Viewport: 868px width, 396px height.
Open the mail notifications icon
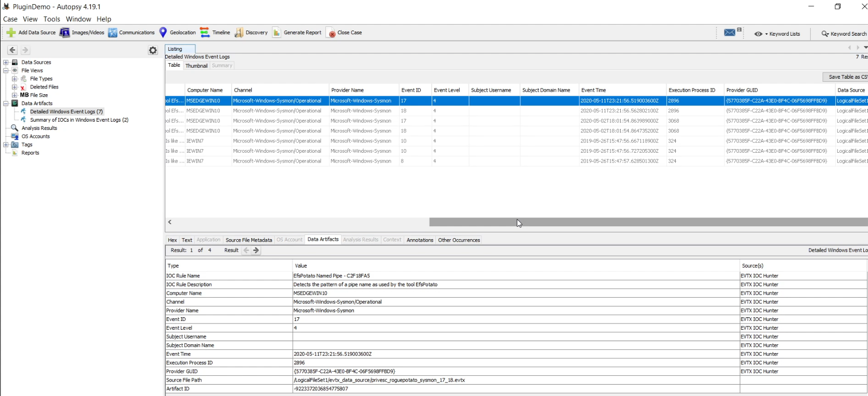730,33
